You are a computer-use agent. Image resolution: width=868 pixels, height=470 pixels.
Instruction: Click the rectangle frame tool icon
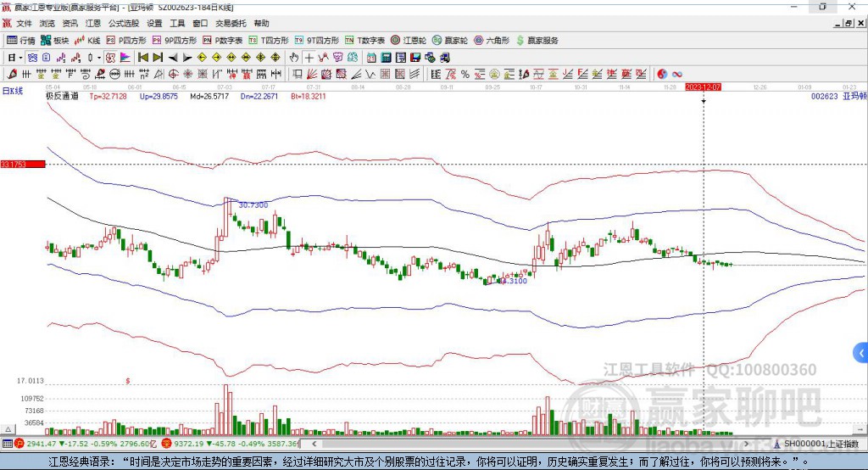point(297,74)
